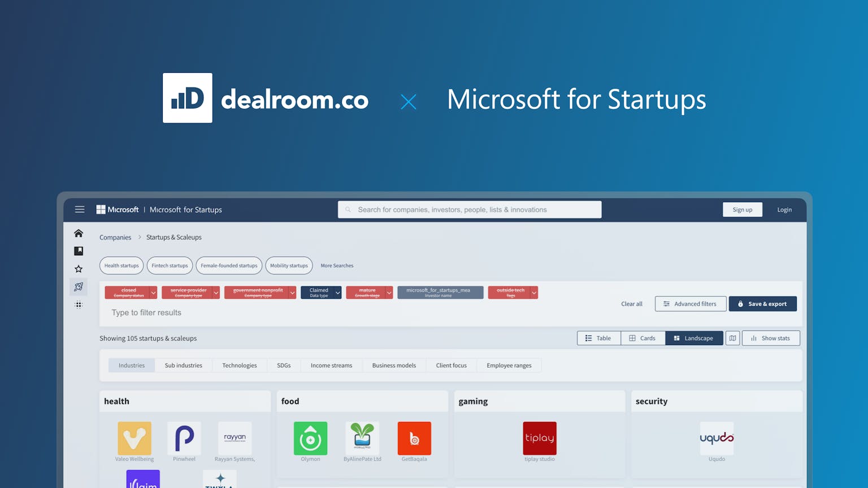Screen dimensions: 868x488
Task: Open the hamburger menu icon
Action: pyautogui.click(x=80, y=210)
